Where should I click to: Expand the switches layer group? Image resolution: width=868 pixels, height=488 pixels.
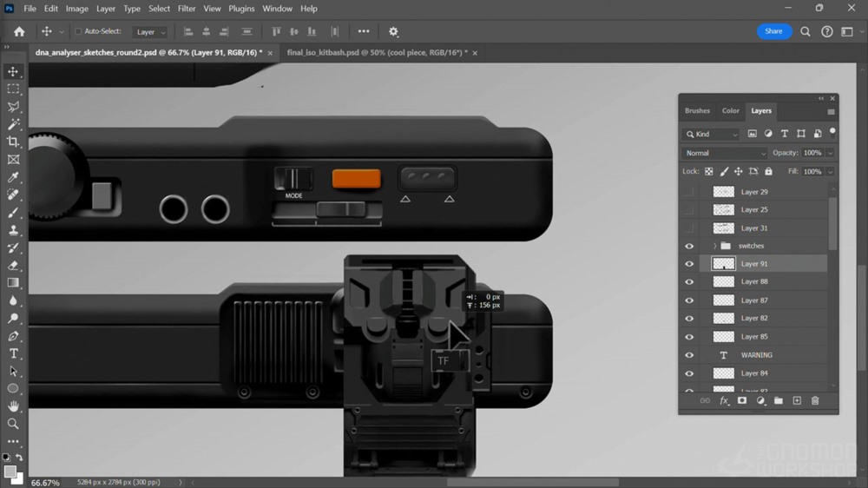click(714, 246)
